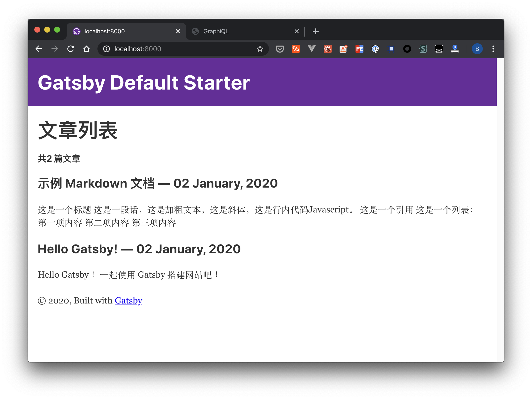The image size is (532, 399).
Task: Open the black ring extension icon
Action: [407, 49]
